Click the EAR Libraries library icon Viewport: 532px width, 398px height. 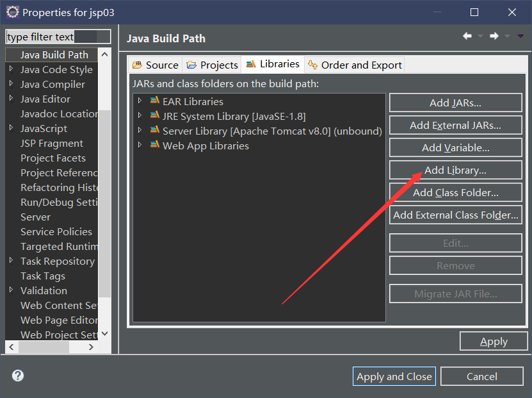click(155, 101)
